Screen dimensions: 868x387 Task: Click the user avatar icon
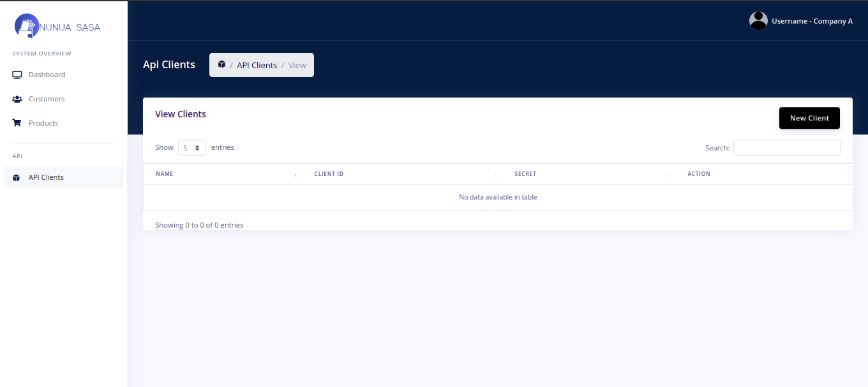(x=758, y=21)
